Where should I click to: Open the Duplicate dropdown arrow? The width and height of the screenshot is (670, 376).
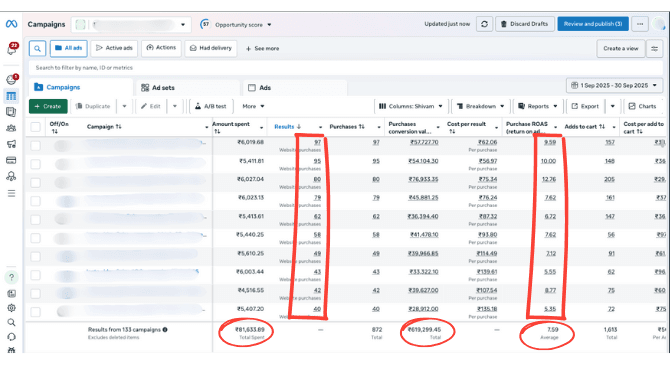[x=124, y=106]
